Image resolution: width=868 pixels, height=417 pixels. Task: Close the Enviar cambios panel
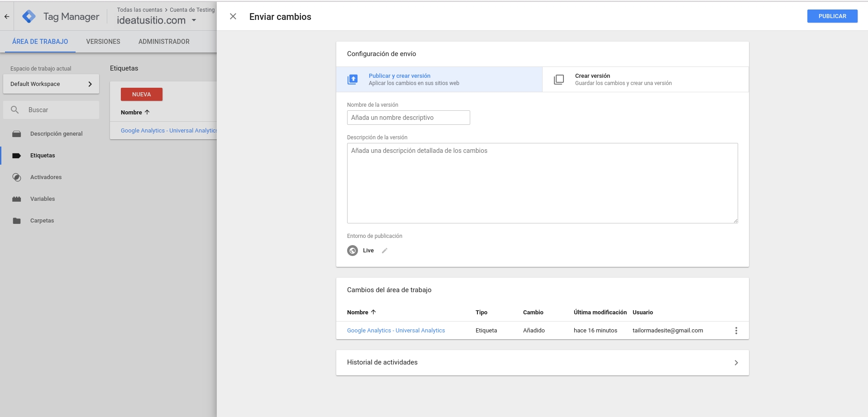pyautogui.click(x=233, y=17)
